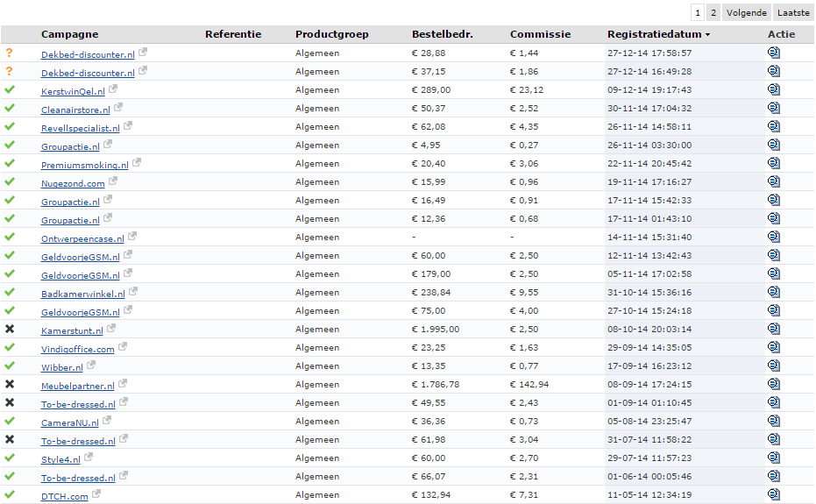Open the Ontwerpeencase.nl campaign link
The width and height of the screenshot is (816, 504).
pos(82,238)
